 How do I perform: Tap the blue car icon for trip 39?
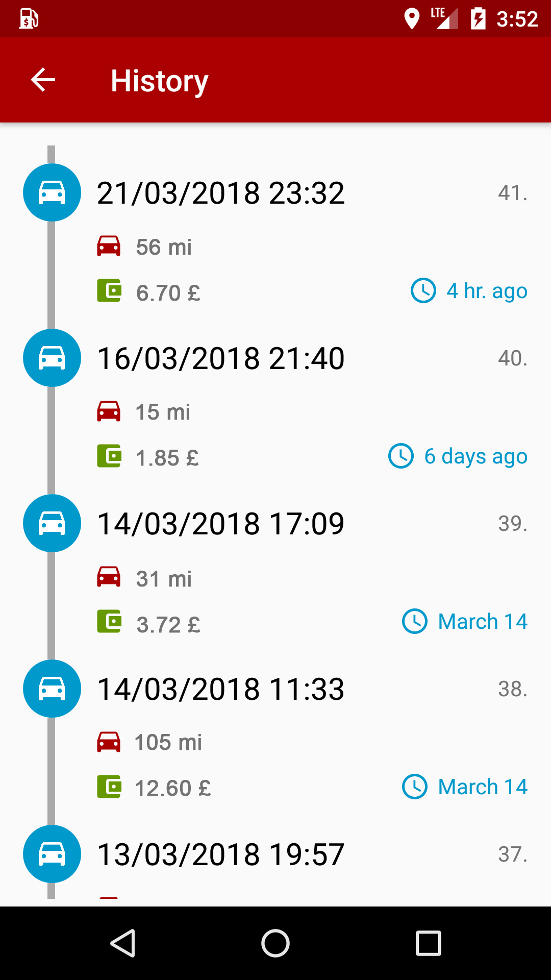point(52,523)
